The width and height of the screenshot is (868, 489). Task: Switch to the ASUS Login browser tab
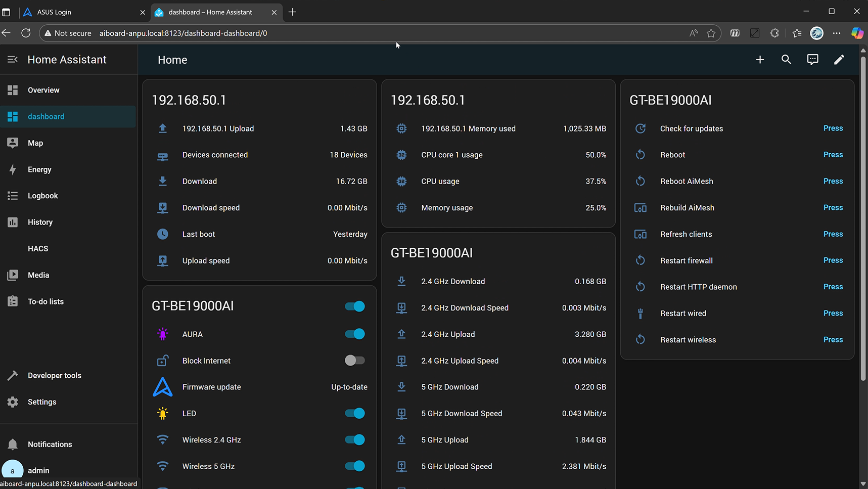tap(81, 12)
